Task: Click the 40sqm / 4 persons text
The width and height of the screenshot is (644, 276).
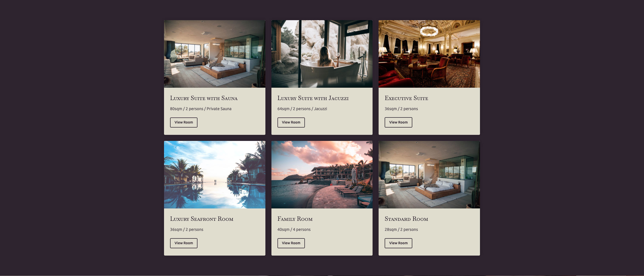Action: 294,229
